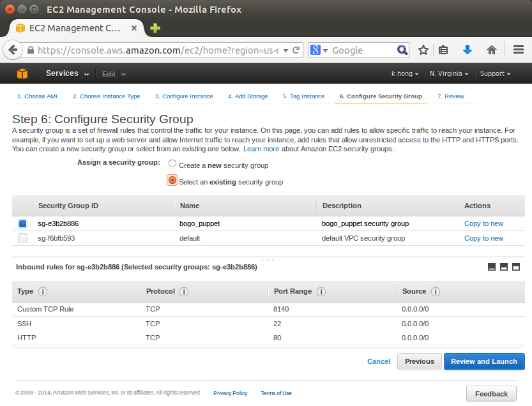Viewport: 532px width, 406px height.
Task: Show info for Protocol column
Action: click(184, 292)
